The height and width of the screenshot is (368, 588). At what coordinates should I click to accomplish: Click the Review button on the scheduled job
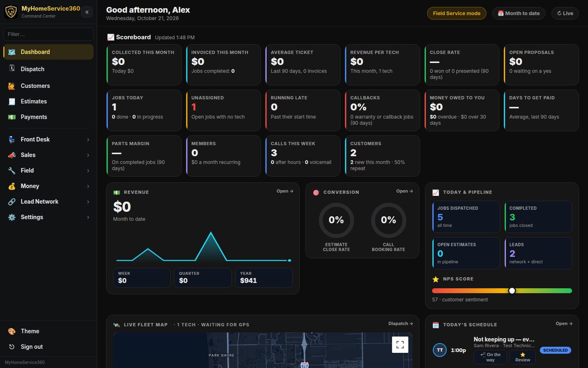point(523,357)
